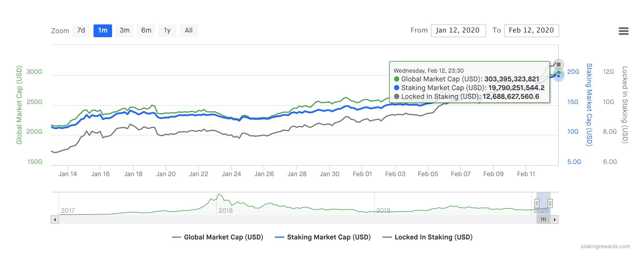Click navigator scrollbar right arrow
Screen dimensions: 644x254
click(x=555, y=219)
